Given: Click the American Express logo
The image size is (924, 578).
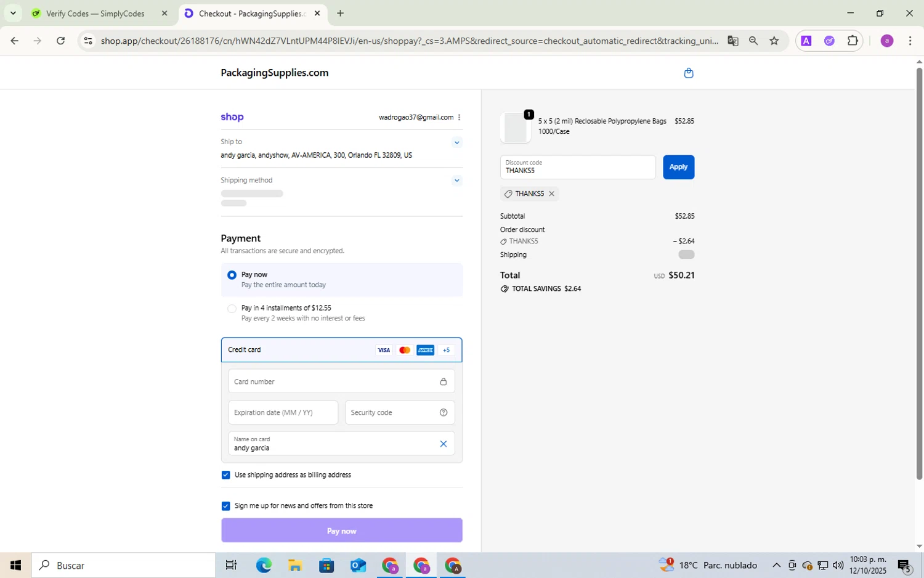Looking at the screenshot, I should pyautogui.click(x=425, y=350).
